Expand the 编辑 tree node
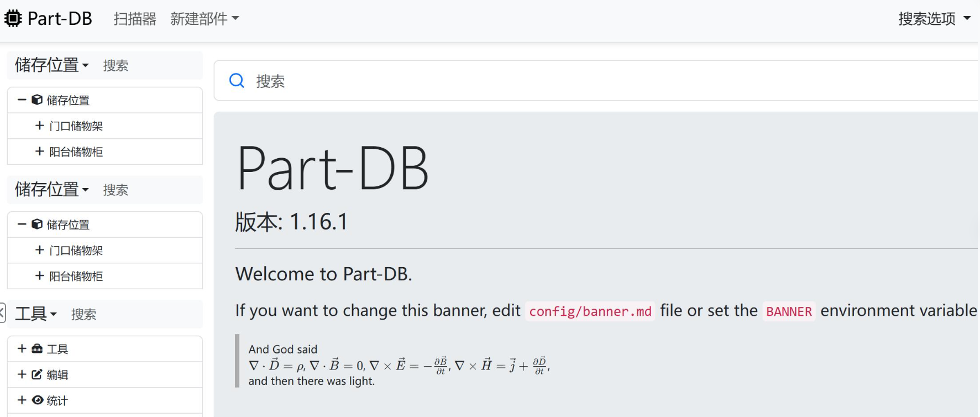This screenshot has height=417, width=980. [22, 374]
